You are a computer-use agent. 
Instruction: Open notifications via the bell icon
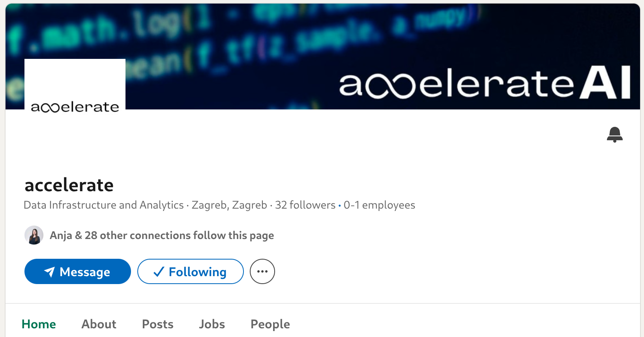[614, 135]
